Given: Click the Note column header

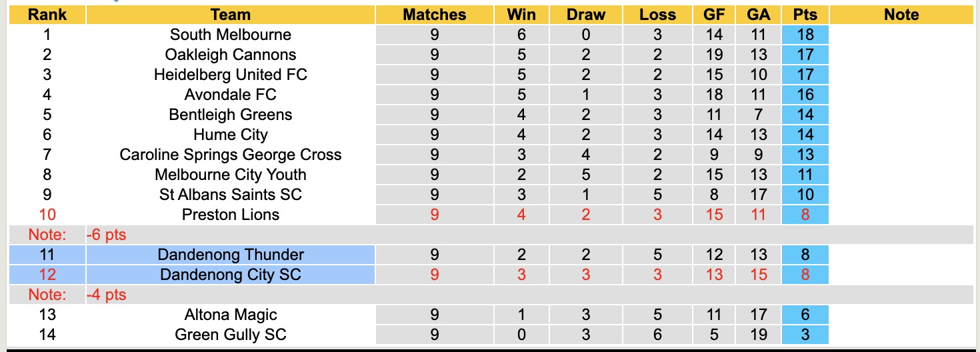Looking at the screenshot, I should coord(901,15).
